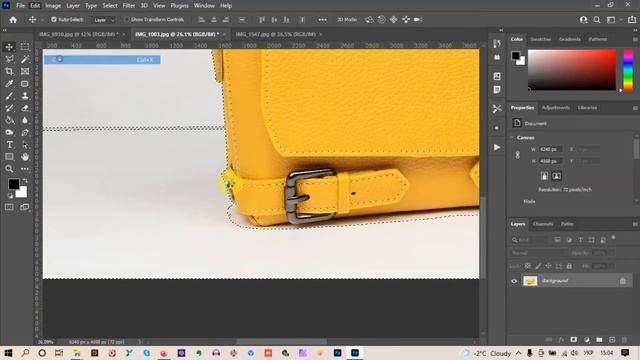The width and height of the screenshot is (640, 360).
Task: Select the Rectangular Marquee tool
Action: (25, 47)
